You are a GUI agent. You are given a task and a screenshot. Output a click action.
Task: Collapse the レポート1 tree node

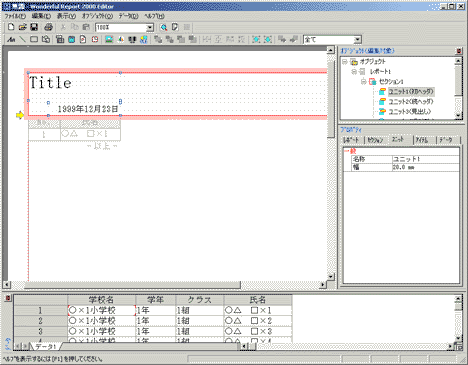[354, 72]
